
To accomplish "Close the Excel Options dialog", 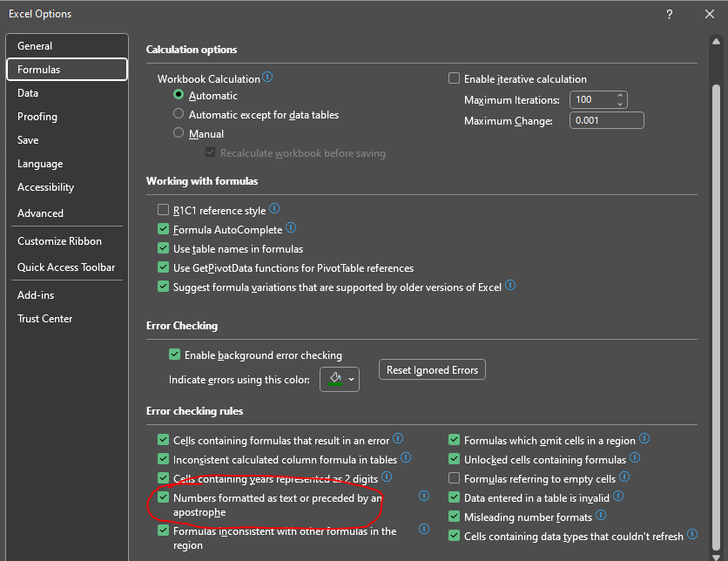I will point(710,15).
